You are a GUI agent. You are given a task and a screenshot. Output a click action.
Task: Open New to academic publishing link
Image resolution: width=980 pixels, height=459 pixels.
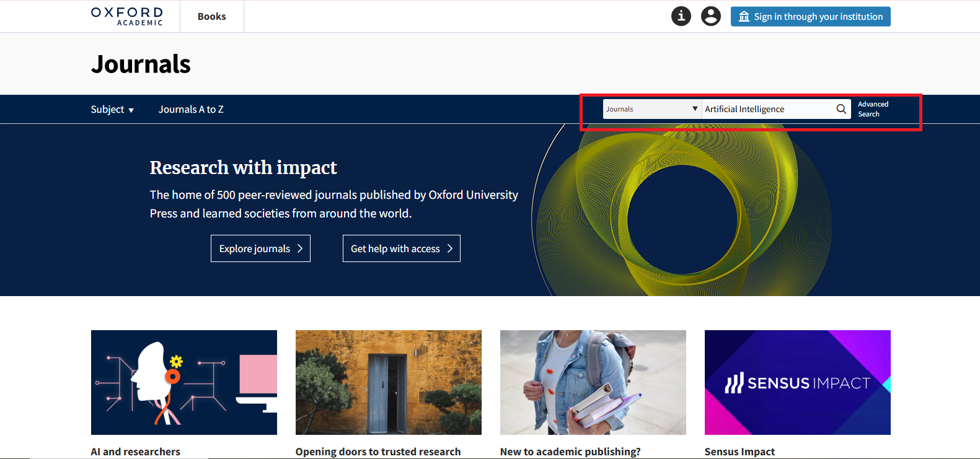(570, 452)
